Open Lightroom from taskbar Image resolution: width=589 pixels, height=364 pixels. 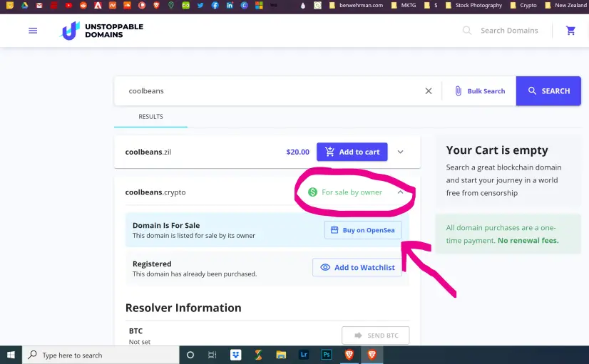tap(304, 355)
